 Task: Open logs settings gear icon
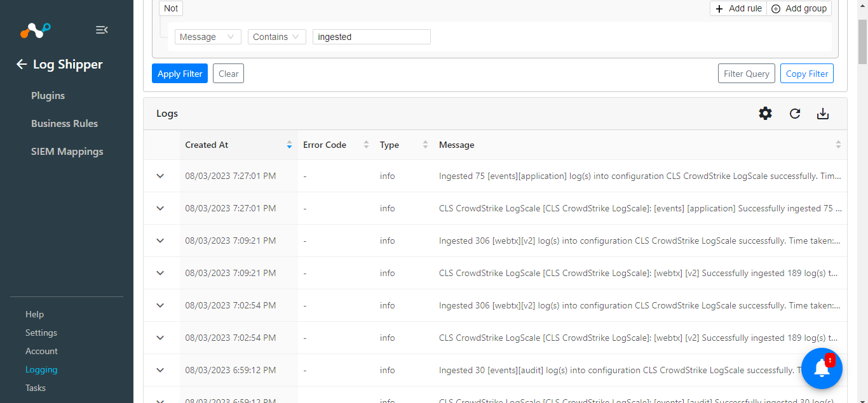point(766,114)
